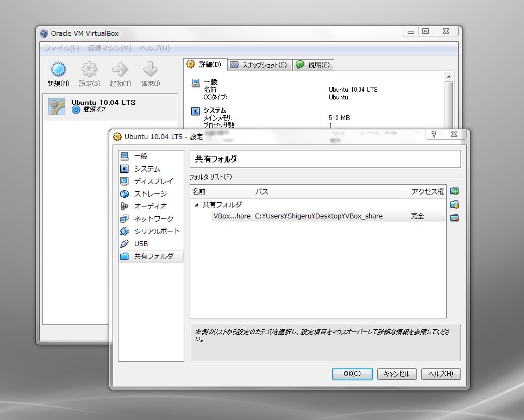This screenshot has height=420, width=524.
Task: Open the ヘルプ(H) menu
Action: pos(155,48)
